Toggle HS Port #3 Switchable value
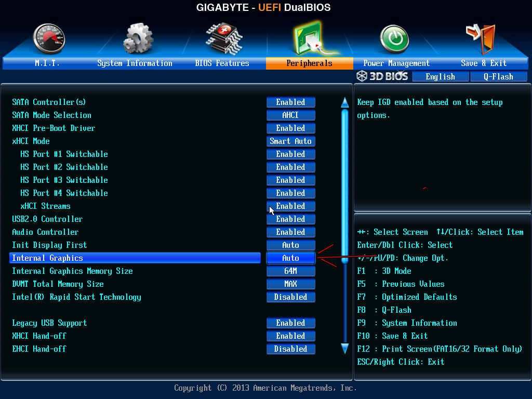 (x=291, y=180)
